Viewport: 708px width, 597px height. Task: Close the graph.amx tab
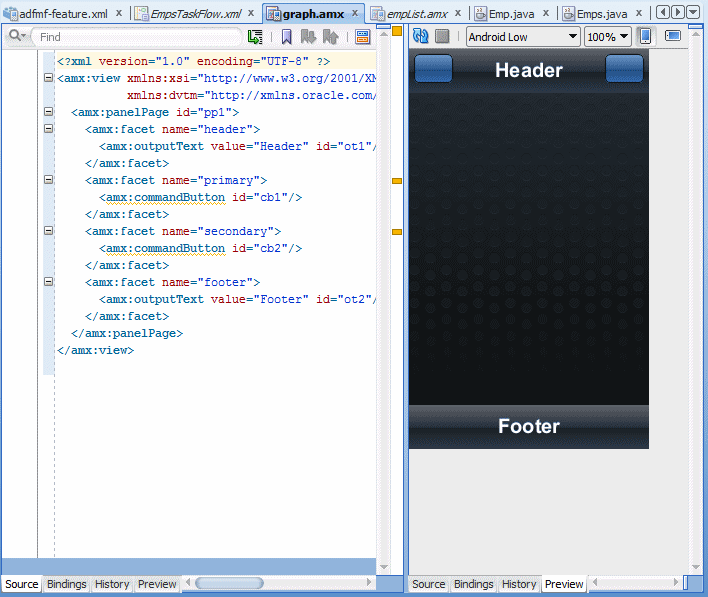pyautogui.click(x=355, y=13)
